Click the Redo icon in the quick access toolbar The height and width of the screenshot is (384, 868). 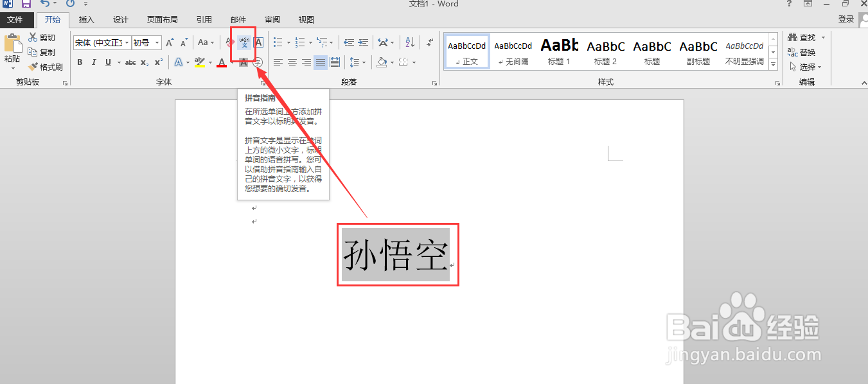tap(70, 4)
